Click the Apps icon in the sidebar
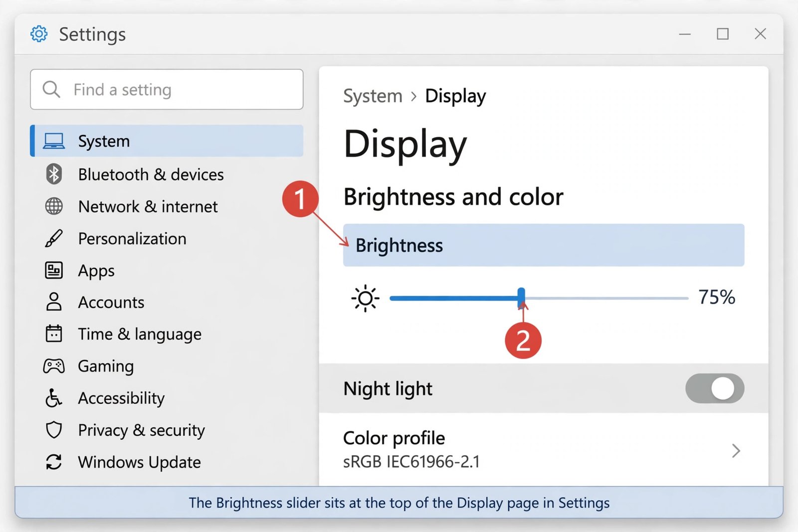The image size is (798, 532). [x=54, y=270]
